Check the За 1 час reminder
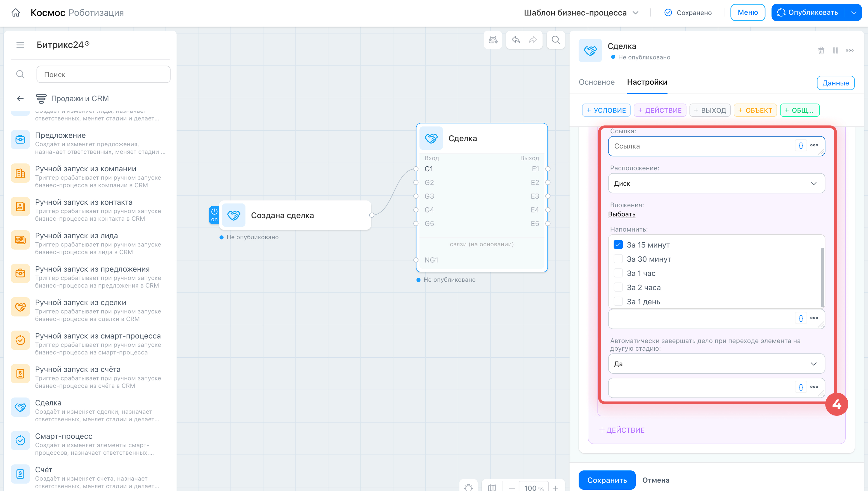Screen dimensions: 868x491 pyautogui.click(x=618, y=273)
